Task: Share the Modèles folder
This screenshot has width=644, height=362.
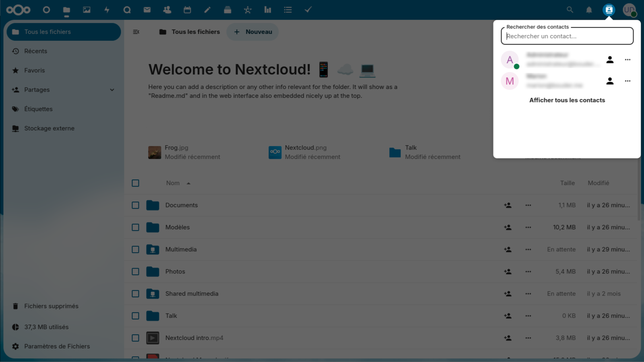Action: (508, 227)
